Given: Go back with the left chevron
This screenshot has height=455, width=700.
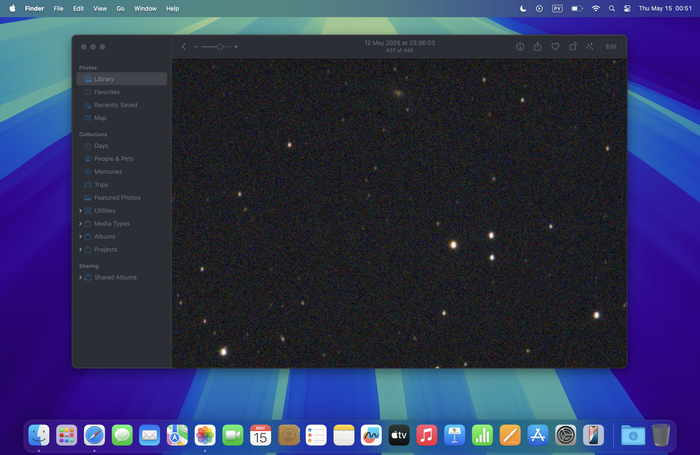Looking at the screenshot, I should [184, 46].
